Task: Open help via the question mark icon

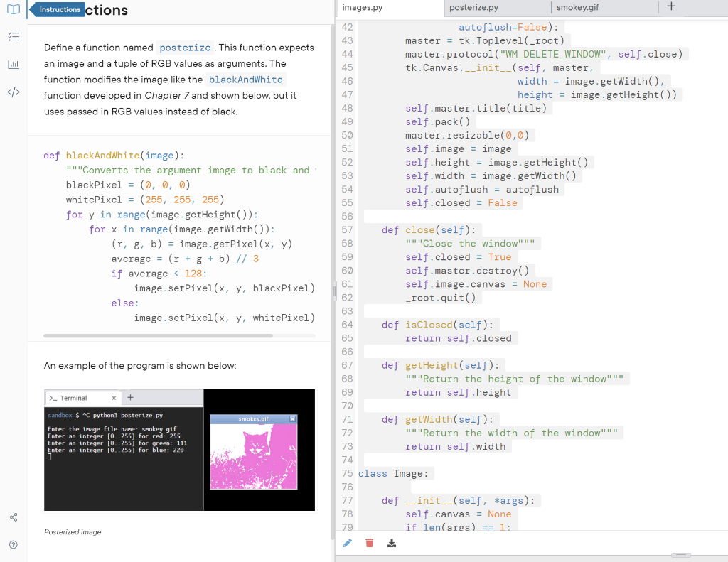Action: [14, 544]
